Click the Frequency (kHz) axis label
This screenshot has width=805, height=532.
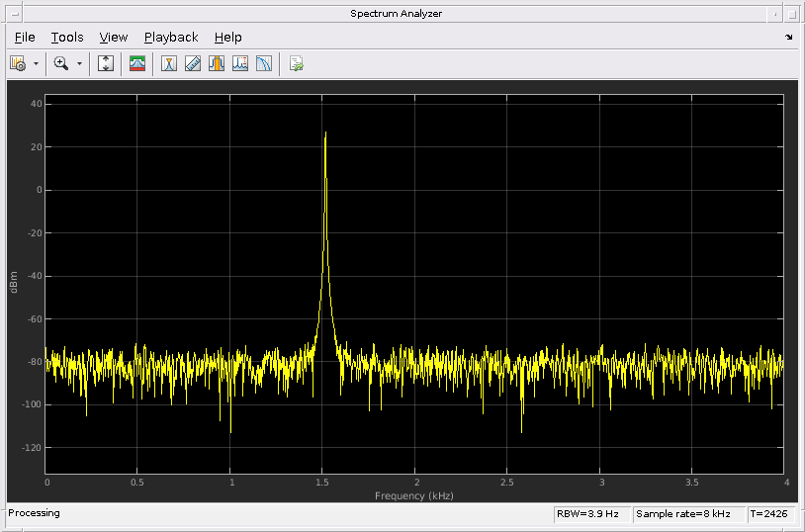[413, 496]
